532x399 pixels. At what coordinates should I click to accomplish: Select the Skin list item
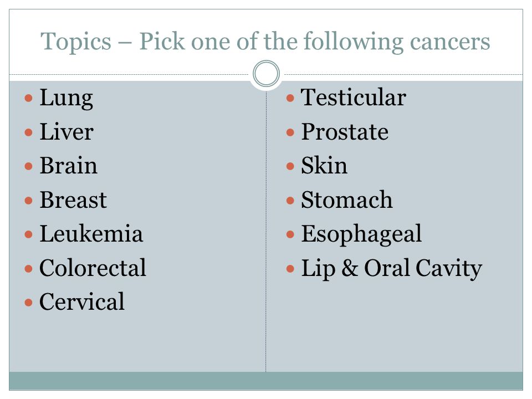pos(324,166)
